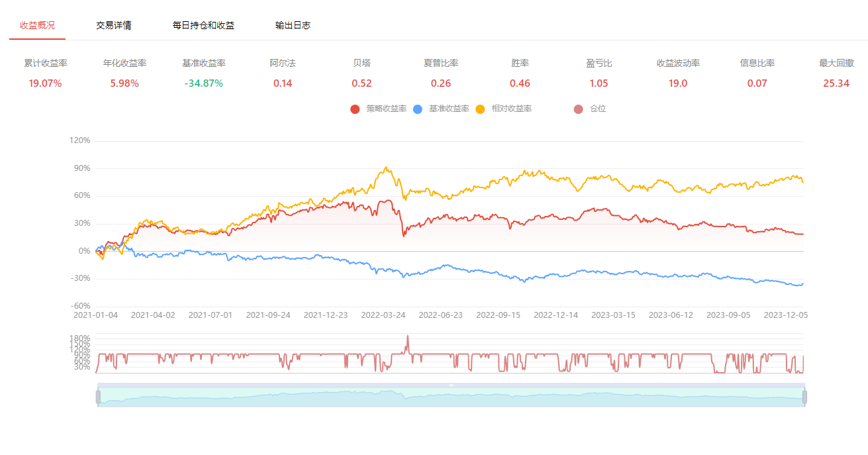Click the yellow 相对收益率 legend dot
This screenshot has width=868, height=455.
(480, 109)
